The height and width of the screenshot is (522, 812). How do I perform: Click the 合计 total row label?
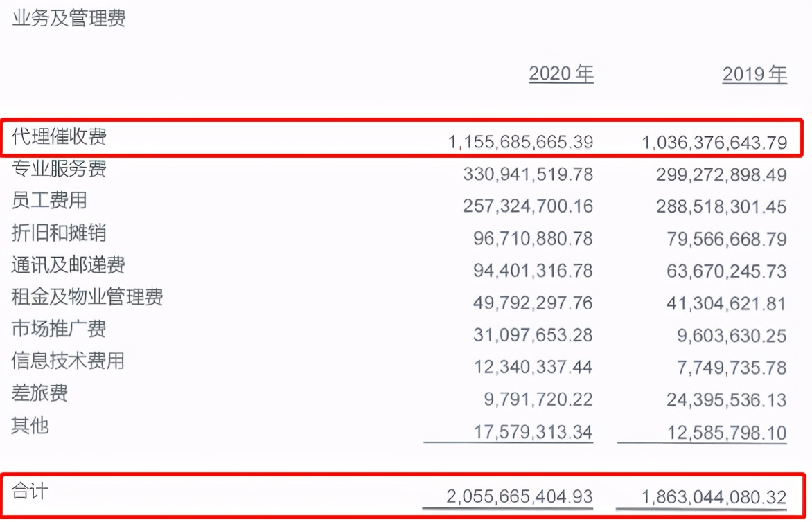[30, 491]
